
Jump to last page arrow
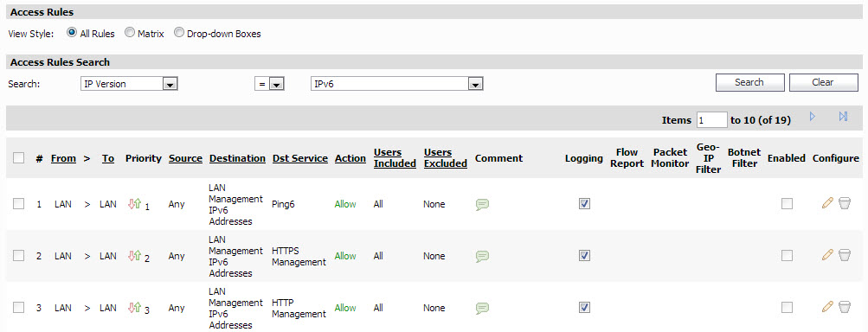[843, 117]
